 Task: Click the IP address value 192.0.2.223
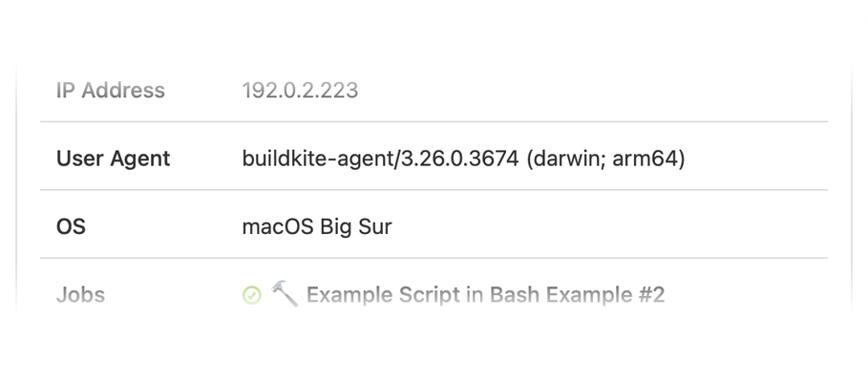point(300,91)
